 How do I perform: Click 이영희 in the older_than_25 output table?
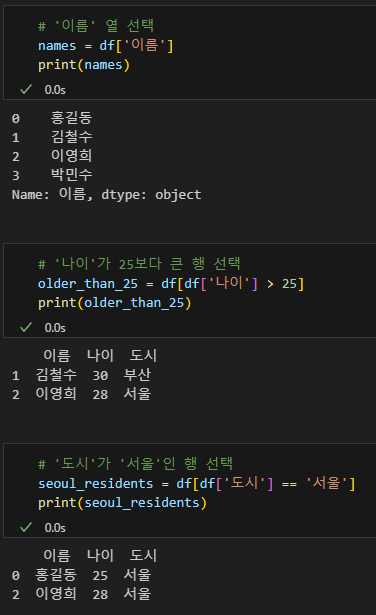click(56, 394)
